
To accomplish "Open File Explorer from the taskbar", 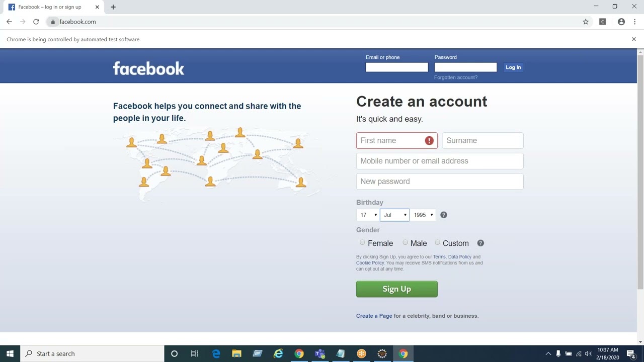I will coord(236,353).
